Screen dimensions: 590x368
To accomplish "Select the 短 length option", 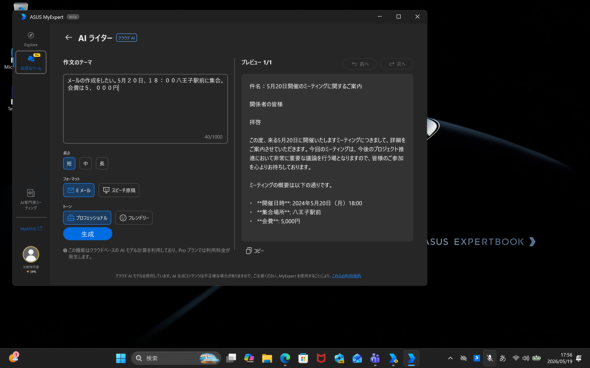I will point(69,163).
